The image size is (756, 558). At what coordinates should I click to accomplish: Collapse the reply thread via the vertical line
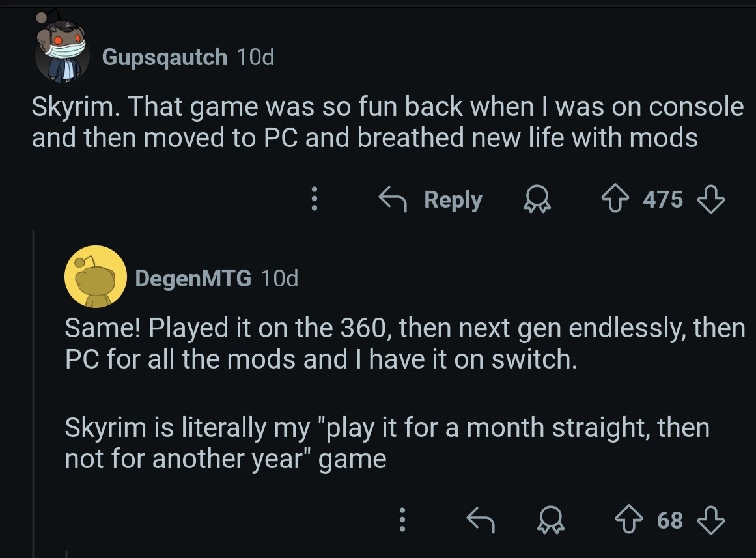tap(33, 391)
